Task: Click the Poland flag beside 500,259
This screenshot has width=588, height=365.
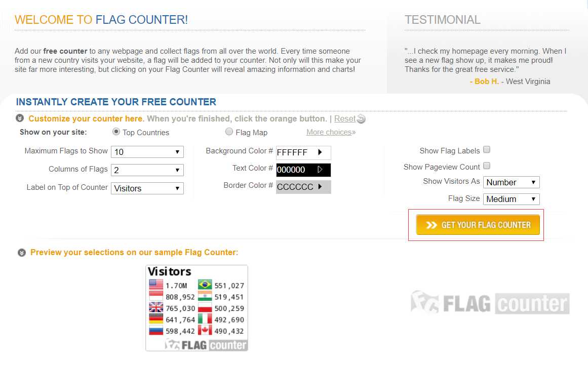Action: tap(205, 307)
